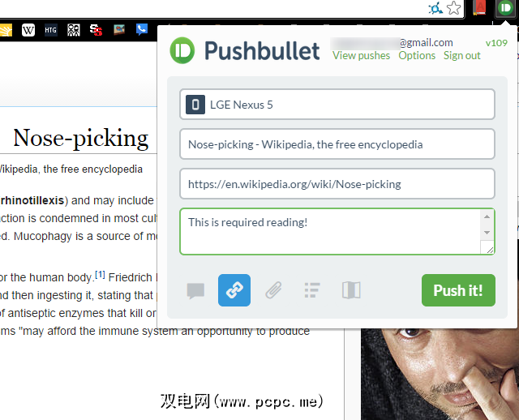Select the note push type icon
Viewport: 519px width, 420px height.
[x=195, y=290]
